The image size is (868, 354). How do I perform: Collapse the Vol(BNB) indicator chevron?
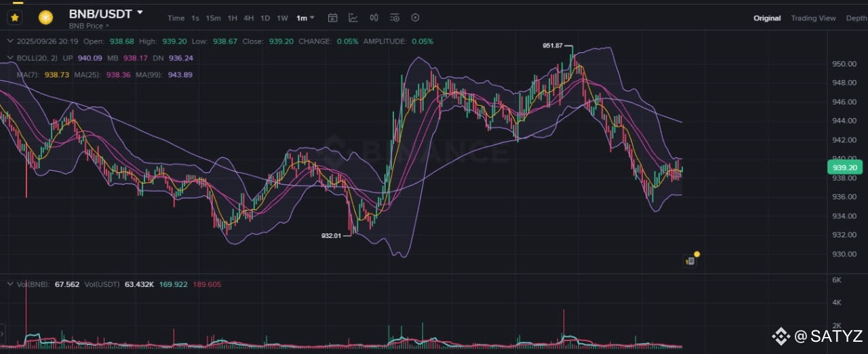10,284
